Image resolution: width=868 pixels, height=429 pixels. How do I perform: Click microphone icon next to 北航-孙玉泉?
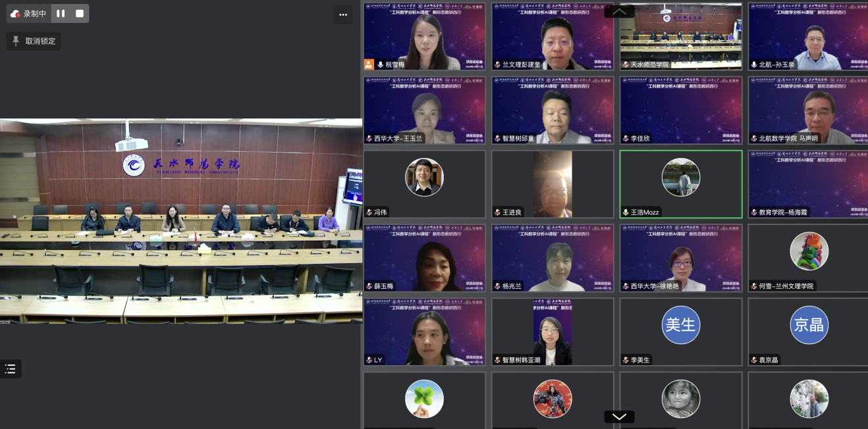pos(754,64)
